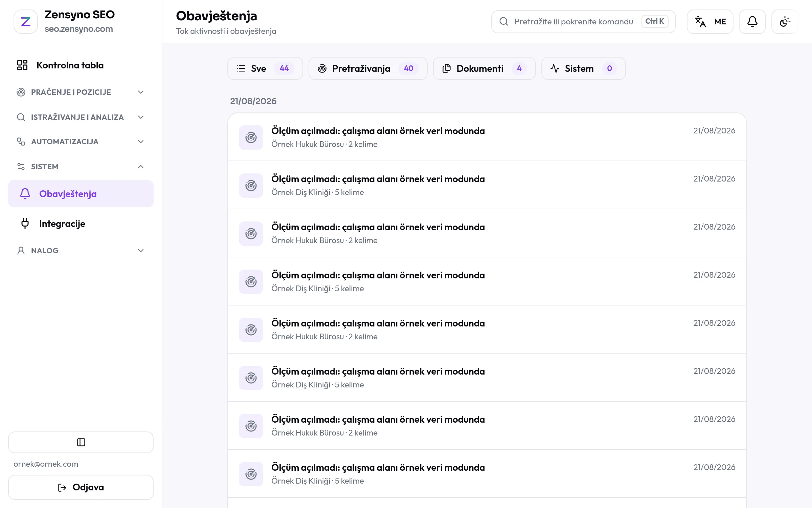Image resolution: width=812 pixels, height=508 pixels.
Task: Switch to the Pretraživanja tab
Action: (x=368, y=68)
